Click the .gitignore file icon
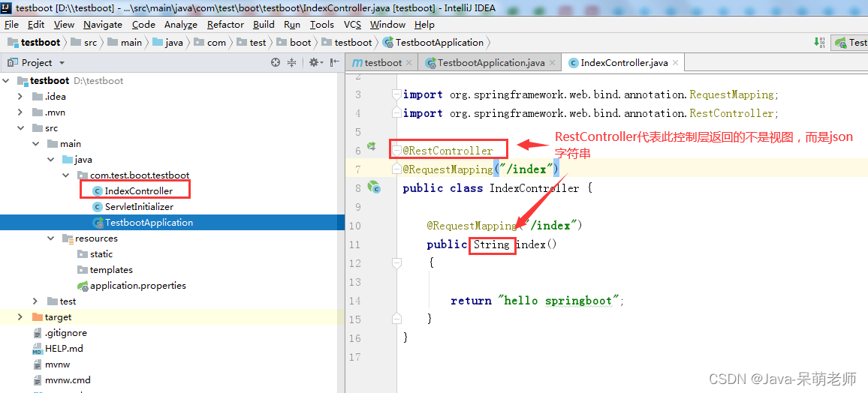 point(37,333)
